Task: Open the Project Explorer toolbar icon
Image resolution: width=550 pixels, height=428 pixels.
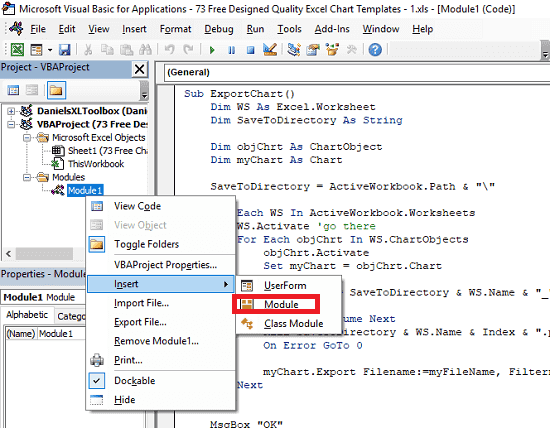Action: (294, 50)
